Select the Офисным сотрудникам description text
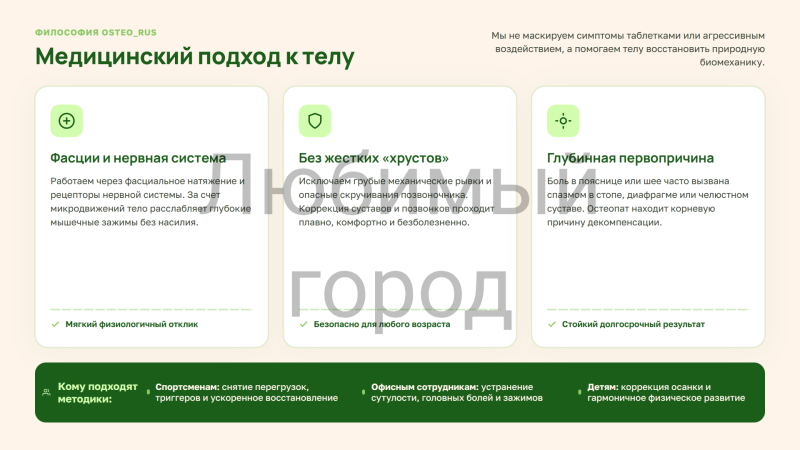Viewport: 800px width, 450px height. point(457,392)
